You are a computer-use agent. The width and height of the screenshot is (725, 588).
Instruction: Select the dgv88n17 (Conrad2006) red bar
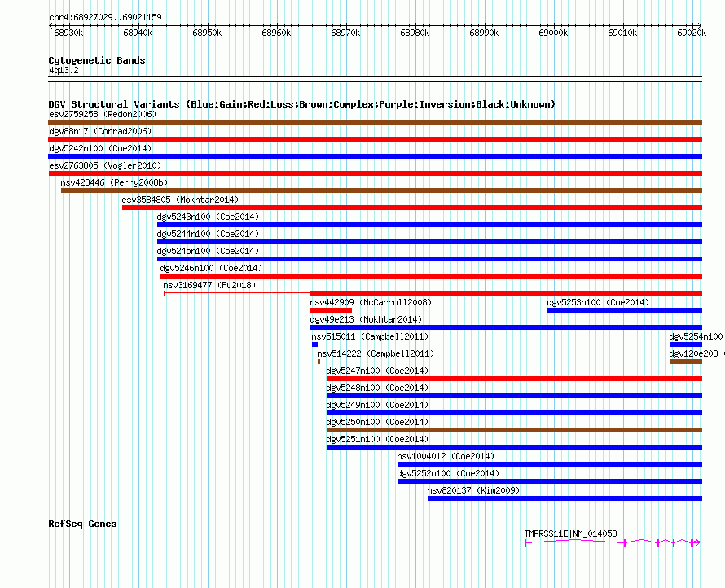click(x=375, y=139)
